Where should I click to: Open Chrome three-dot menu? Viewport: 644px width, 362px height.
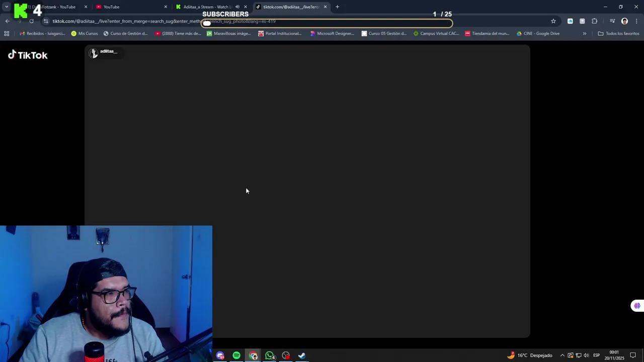coord(636,21)
